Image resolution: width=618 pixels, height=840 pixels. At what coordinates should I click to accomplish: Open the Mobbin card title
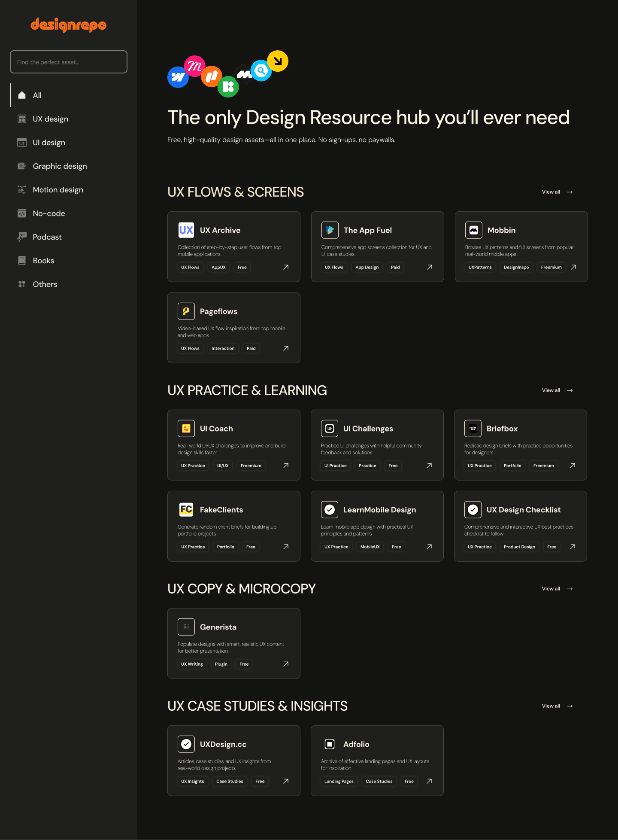501,230
